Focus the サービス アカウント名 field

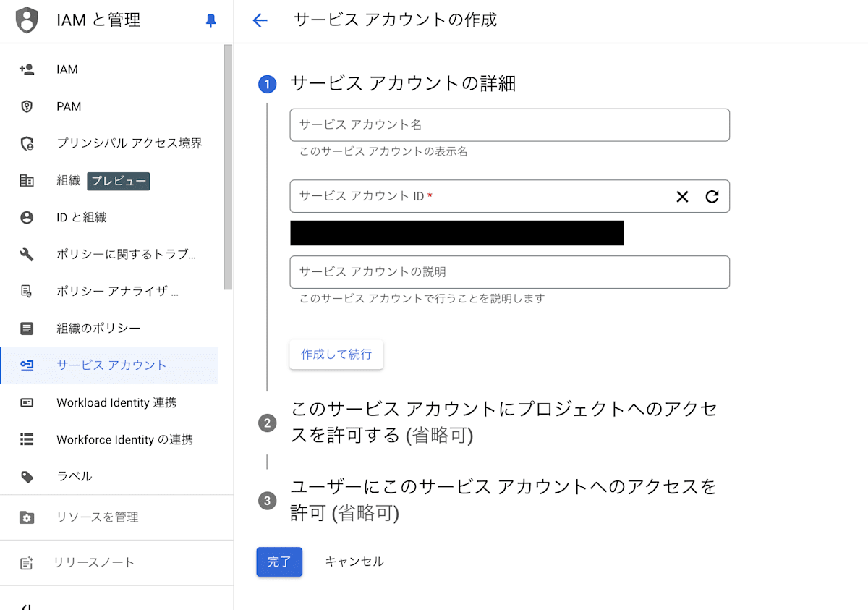[510, 125]
